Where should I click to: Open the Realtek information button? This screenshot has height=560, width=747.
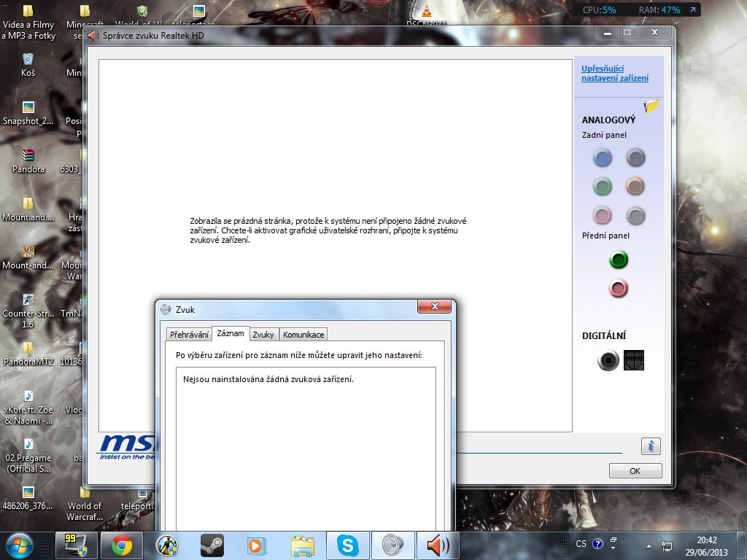[651, 446]
